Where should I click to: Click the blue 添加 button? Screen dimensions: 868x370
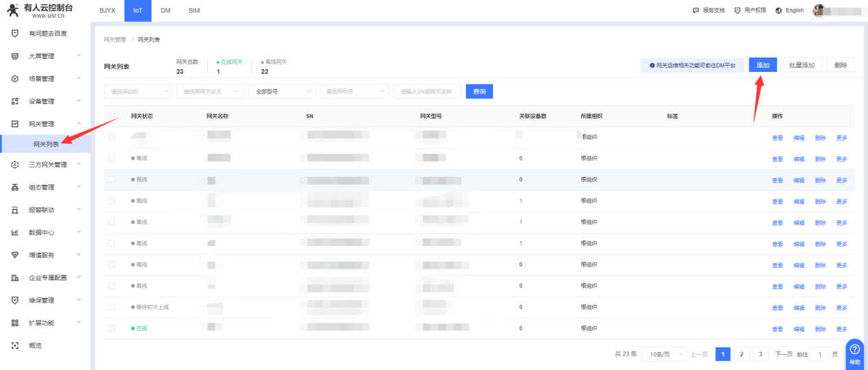point(762,65)
